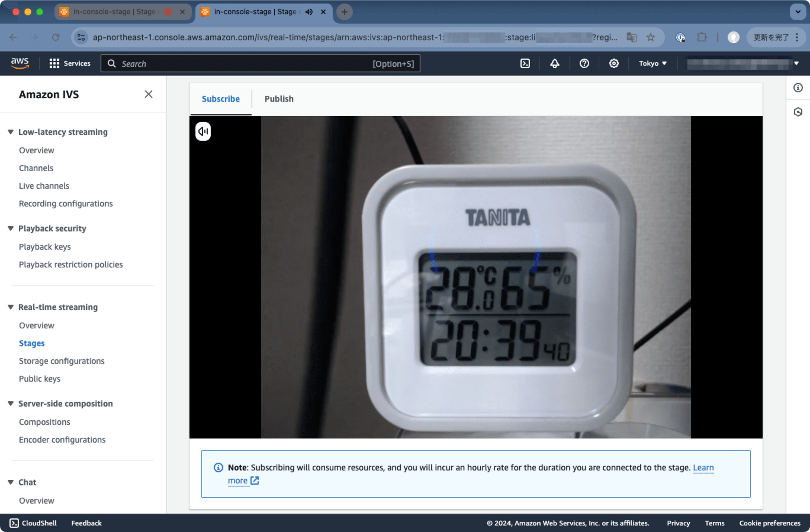Open the browser profile avatar

[x=733, y=37]
